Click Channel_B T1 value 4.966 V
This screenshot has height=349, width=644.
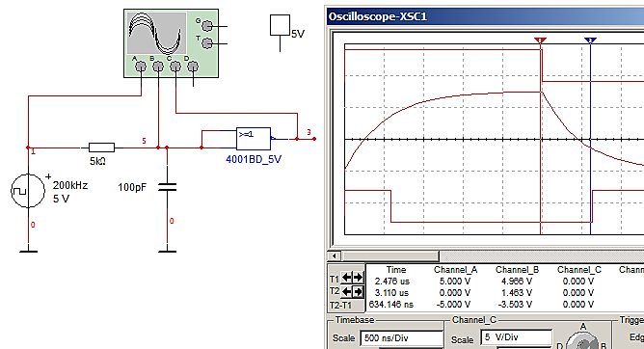pyautogui.click(x=517, y=282)
